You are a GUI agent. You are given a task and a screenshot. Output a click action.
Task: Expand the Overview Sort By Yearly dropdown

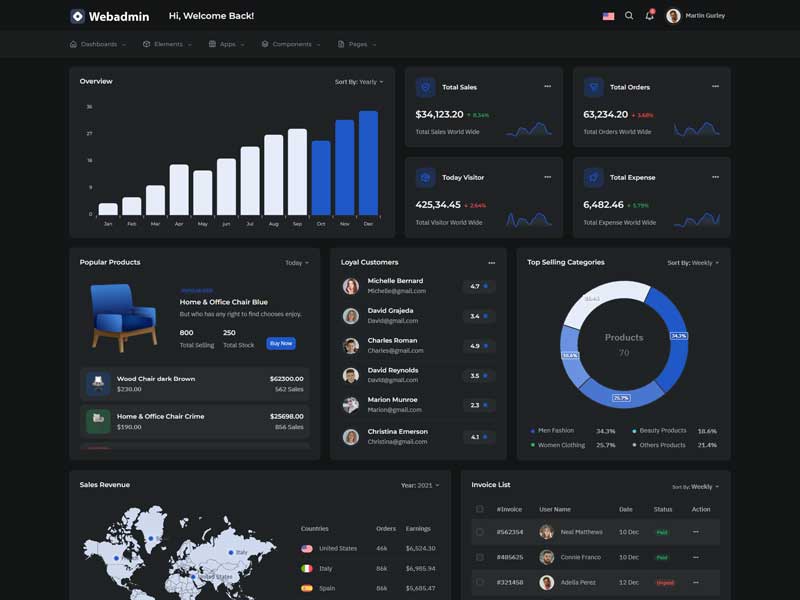point(359,82)
